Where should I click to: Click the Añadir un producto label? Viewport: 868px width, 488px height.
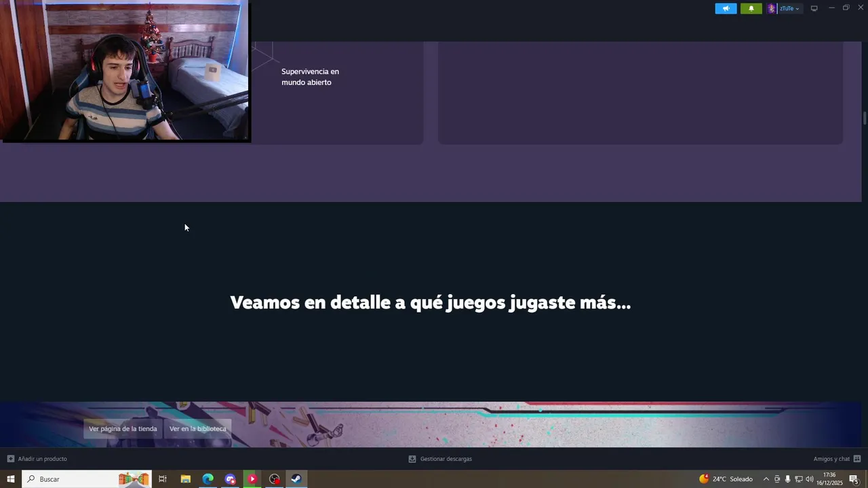(x=42, y=459)
